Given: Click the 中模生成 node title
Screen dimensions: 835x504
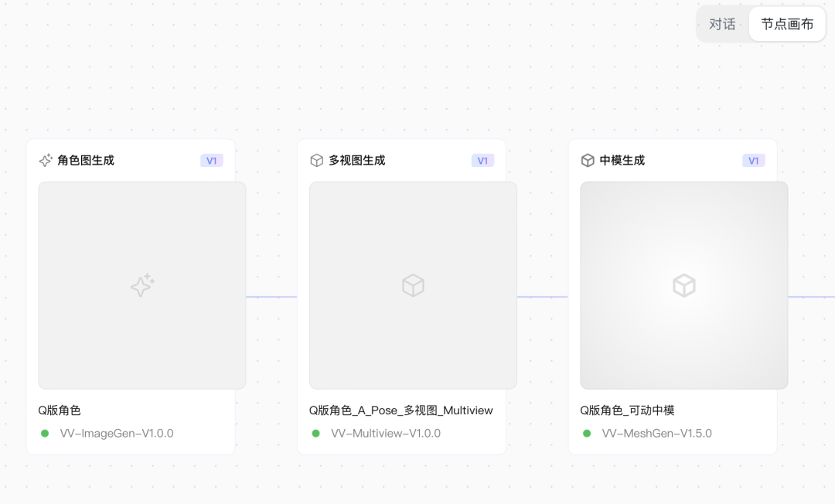Looking at the screenshot, I should coord(622,160).
